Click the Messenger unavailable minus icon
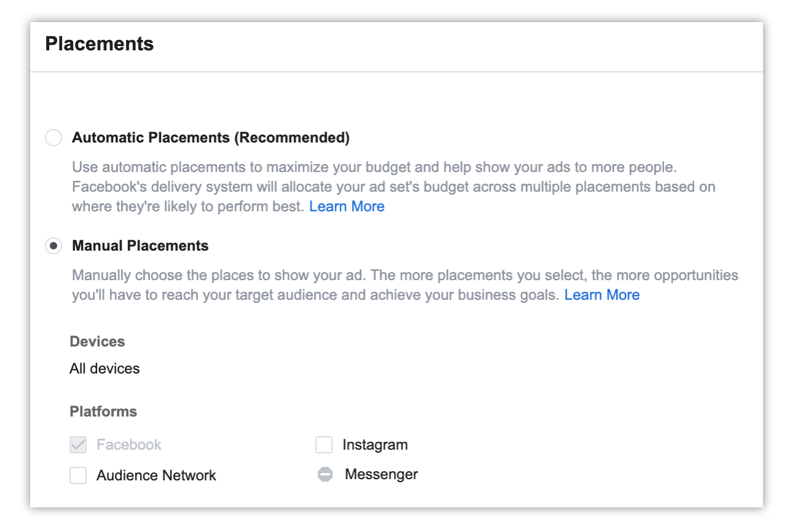This screenshot has width=795, height=532. coord(325,475)
